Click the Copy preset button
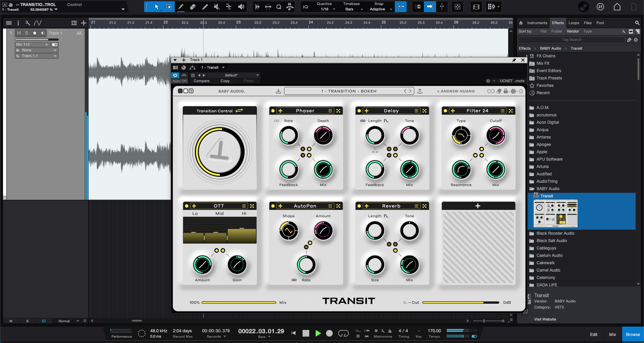This screenshot has height=343, width=644. coord(225,81)
